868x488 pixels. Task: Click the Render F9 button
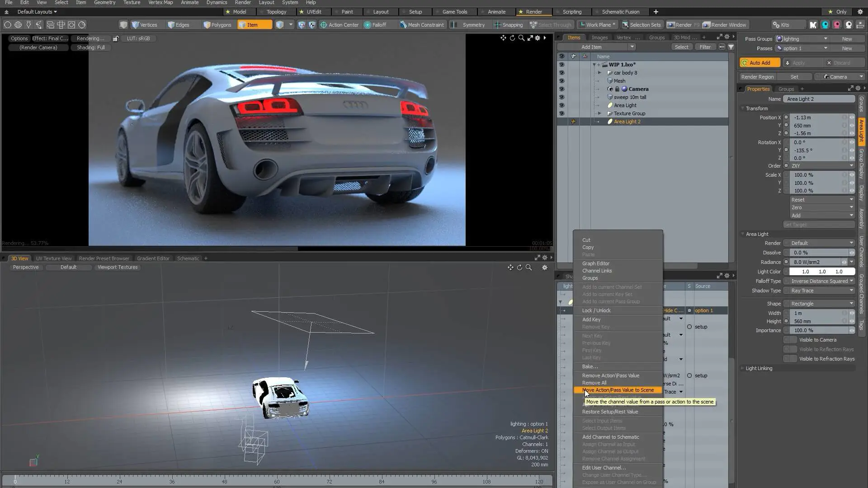click(683, 25)
